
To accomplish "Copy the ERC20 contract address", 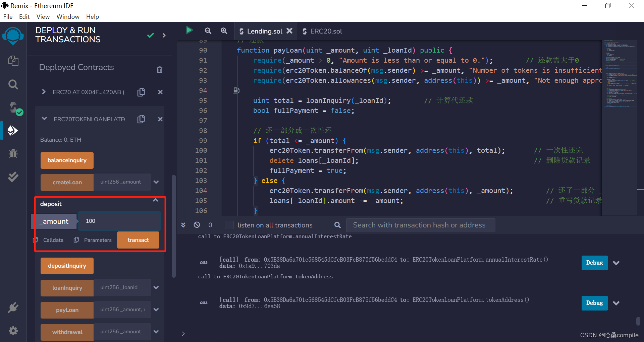I will click(141, 92).
